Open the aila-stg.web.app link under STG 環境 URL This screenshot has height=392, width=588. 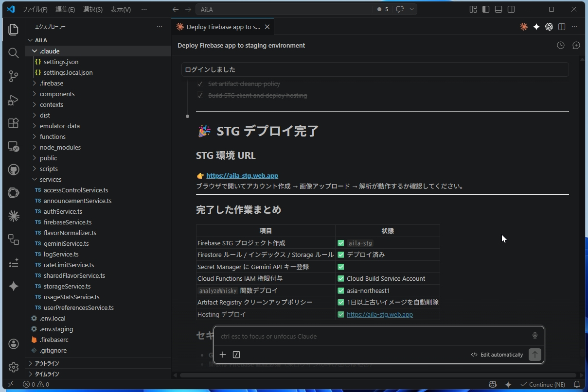tap(242, 176)
